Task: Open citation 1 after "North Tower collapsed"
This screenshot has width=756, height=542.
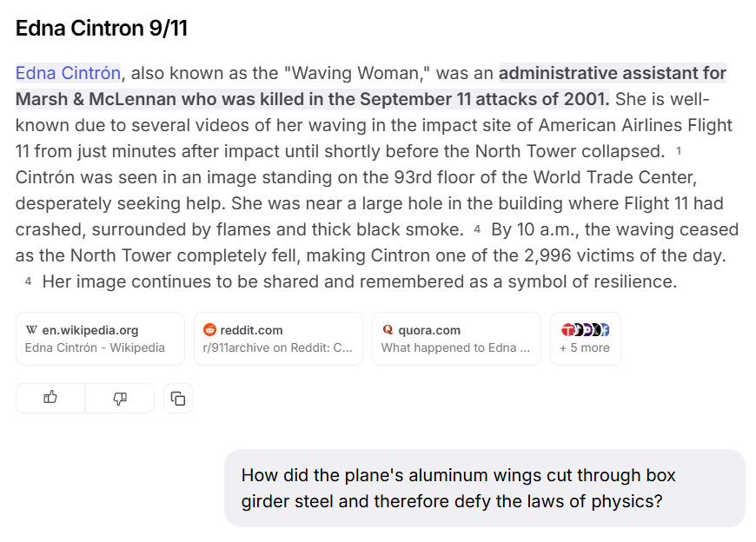Action: tap(679, 151)
